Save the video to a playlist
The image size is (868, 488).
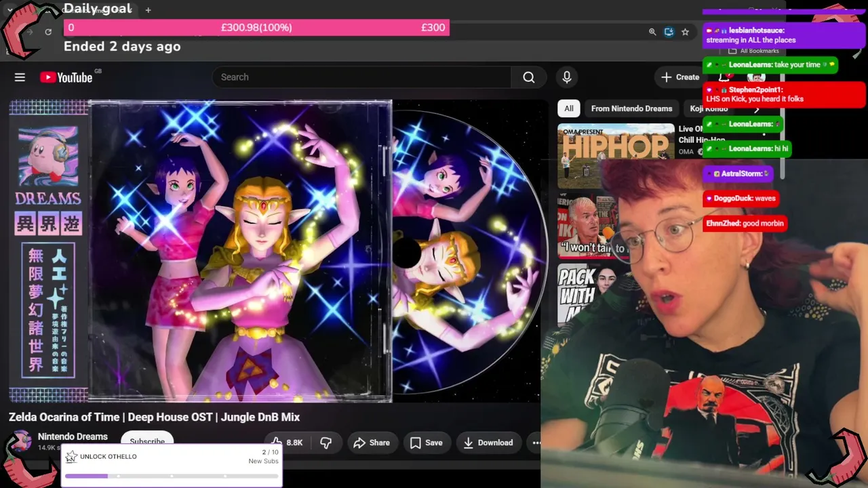pyautogui.click(x=427, y=443)
